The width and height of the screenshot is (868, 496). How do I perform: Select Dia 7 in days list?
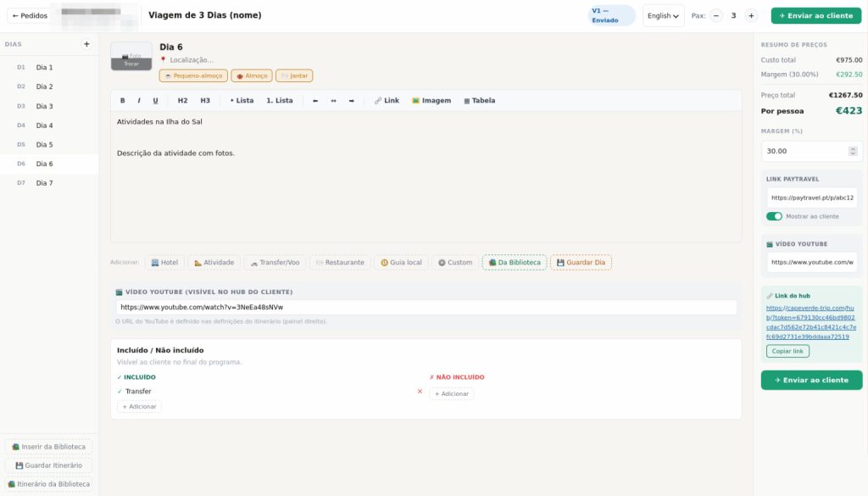tap(49, 182)
